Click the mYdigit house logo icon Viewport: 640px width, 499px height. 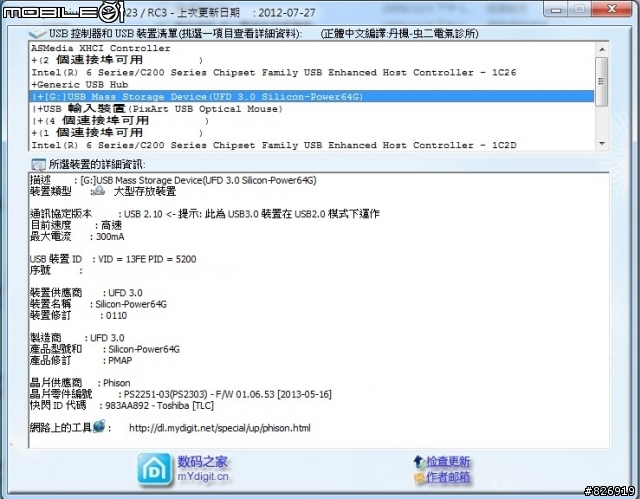pos(154,470)
